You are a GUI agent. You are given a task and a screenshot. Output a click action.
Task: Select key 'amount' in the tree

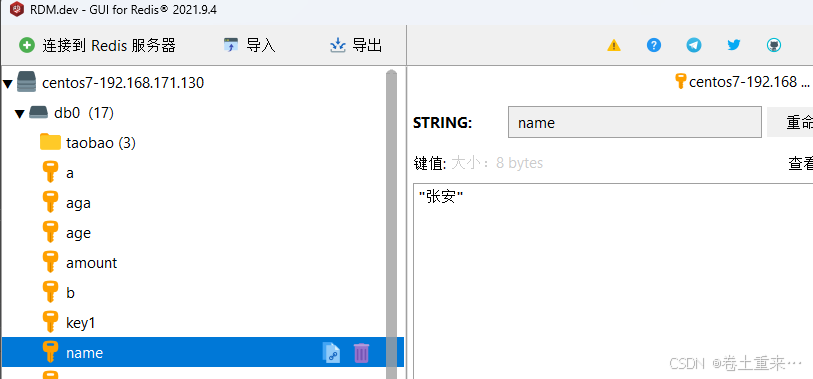point(91,263)
